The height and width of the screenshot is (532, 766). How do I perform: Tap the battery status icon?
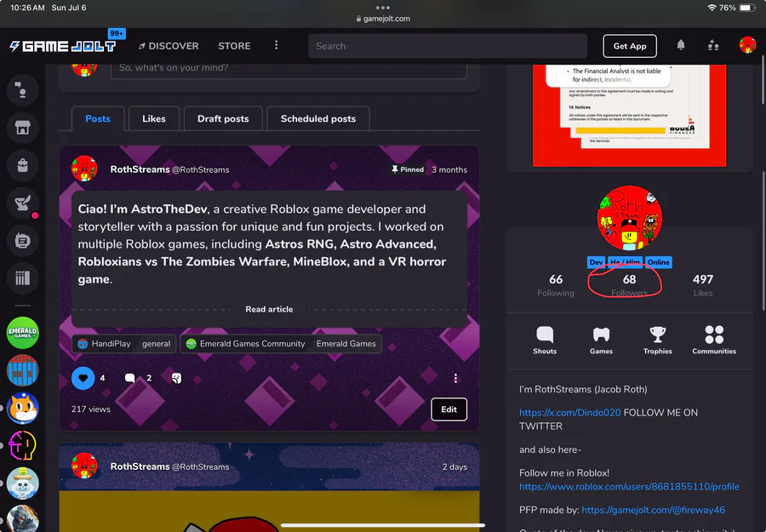tap(747, 8)
